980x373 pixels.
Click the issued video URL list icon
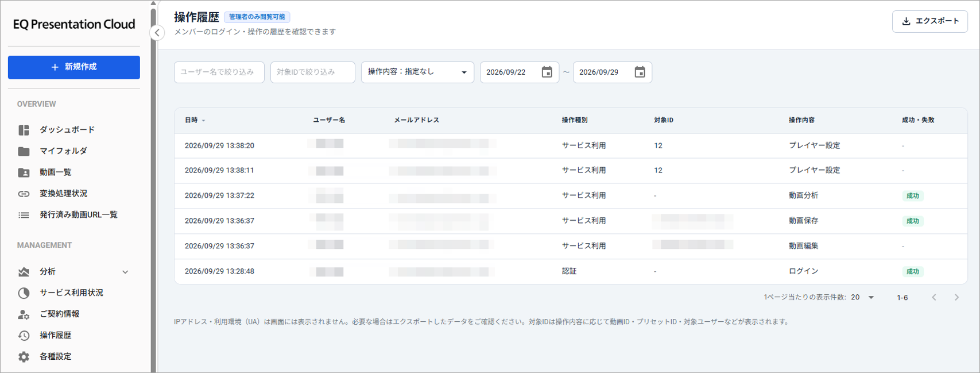pos(24,215)
